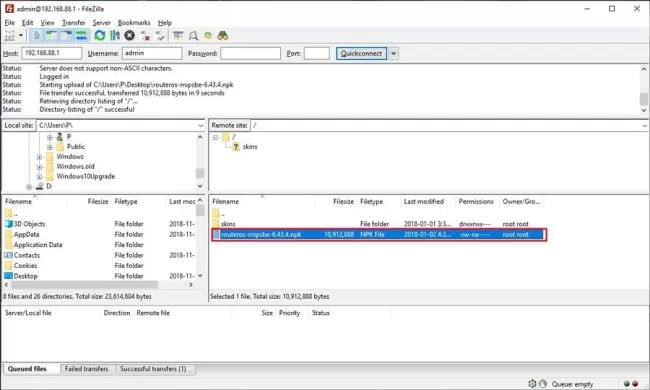Toggle directory comparison
The height and width of the screenshot is (390, 650).
[193, 36]
